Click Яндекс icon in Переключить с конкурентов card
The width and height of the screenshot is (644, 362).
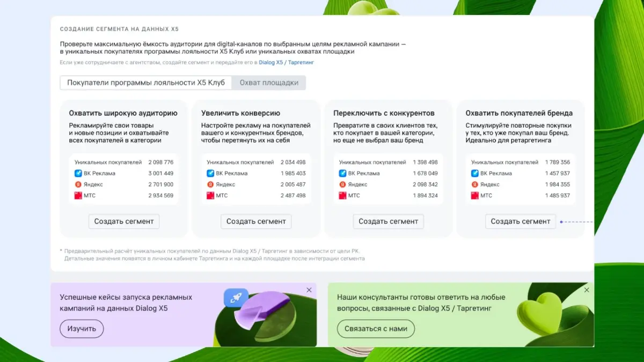[x=342, y=184]
